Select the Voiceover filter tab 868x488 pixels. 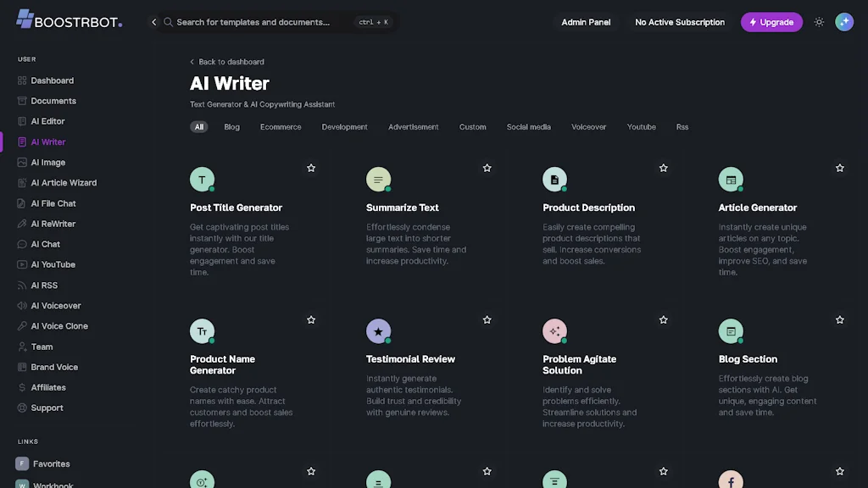[588, 126]
